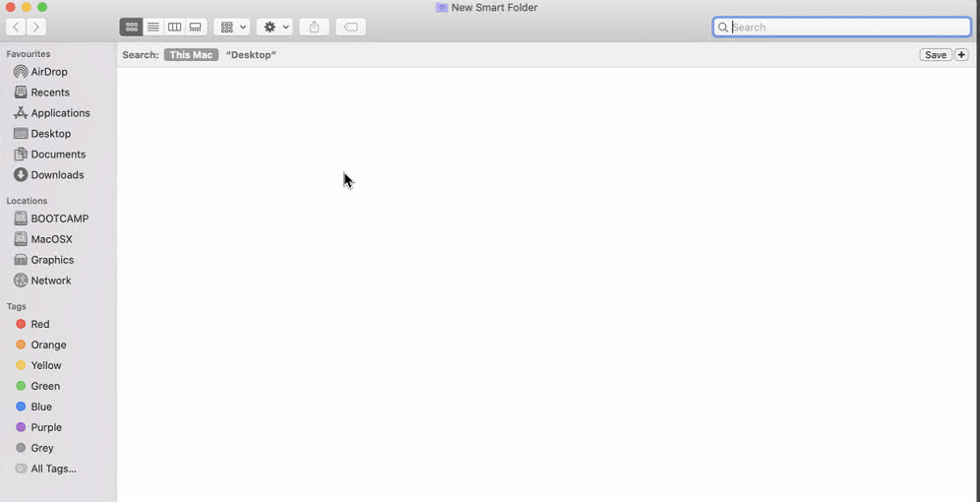Click the Favourites section header
The height and width of the screenshot is (502, 980).
pos(29,54)
